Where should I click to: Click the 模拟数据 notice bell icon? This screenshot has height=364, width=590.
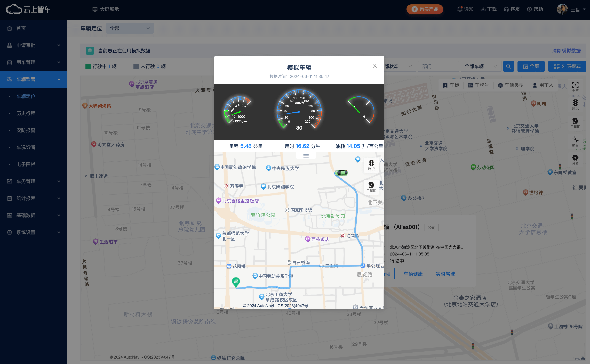coord(90,51)
